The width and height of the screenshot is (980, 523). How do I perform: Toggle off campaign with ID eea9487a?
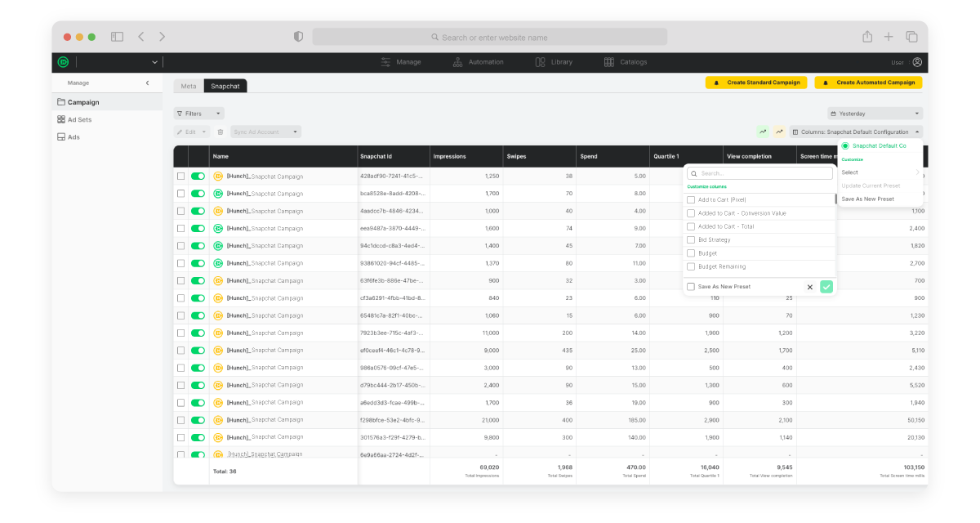pyautogui.click(x=198, y=228)
